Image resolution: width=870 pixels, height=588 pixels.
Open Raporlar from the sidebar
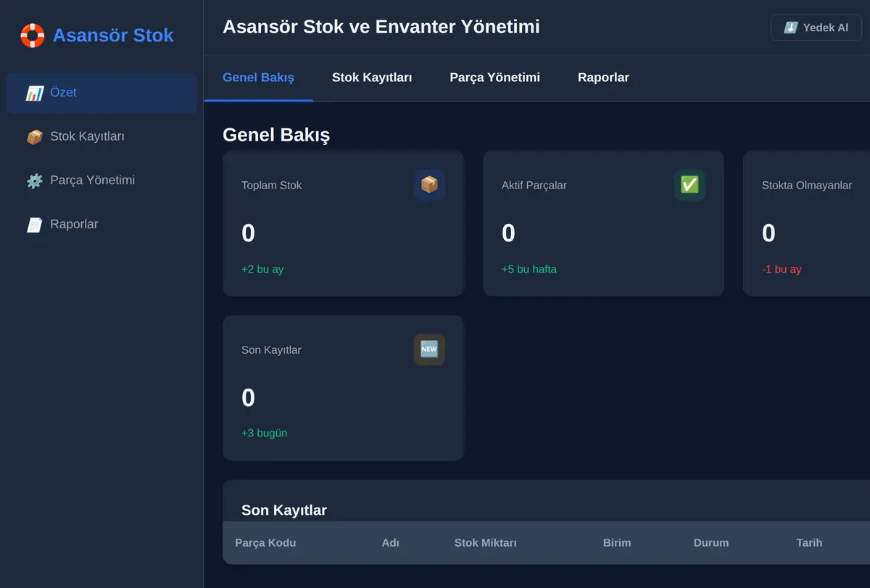click(x=101, y=225)
